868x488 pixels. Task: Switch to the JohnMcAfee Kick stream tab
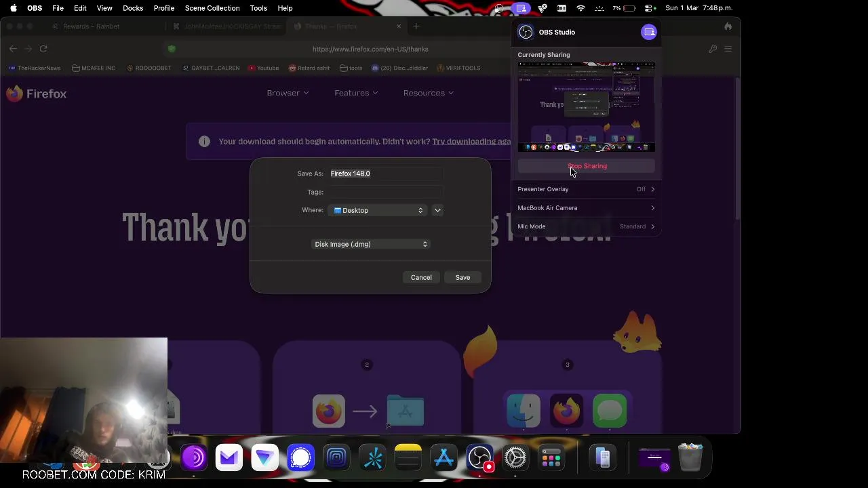pos(228,26)
